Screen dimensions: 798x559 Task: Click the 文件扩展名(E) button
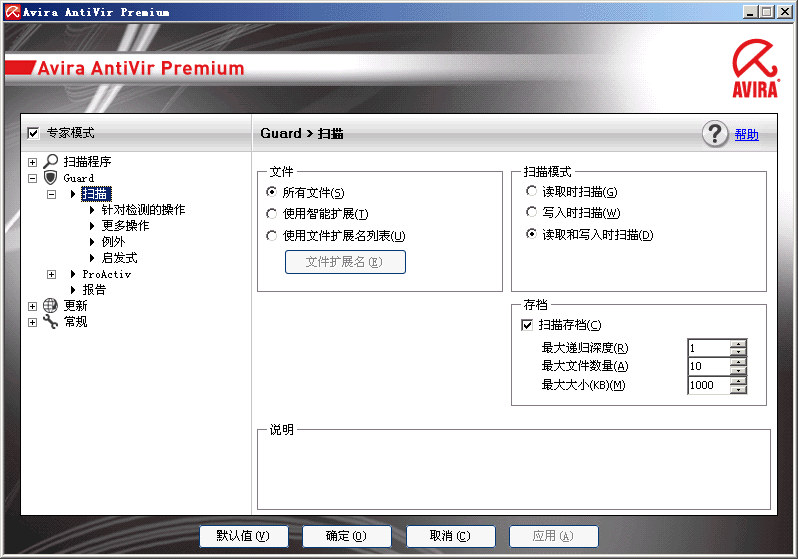point(345,262)
